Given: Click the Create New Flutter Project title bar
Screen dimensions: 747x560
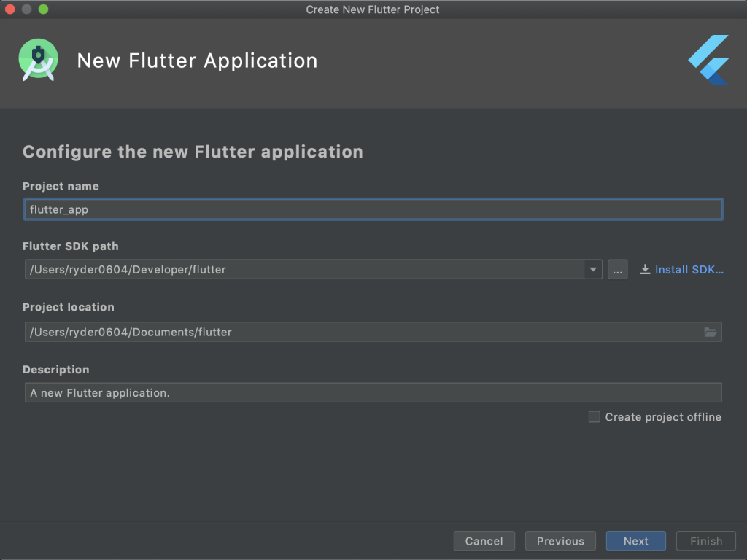Looking at the screenshot, I should [x=373, y=9].
